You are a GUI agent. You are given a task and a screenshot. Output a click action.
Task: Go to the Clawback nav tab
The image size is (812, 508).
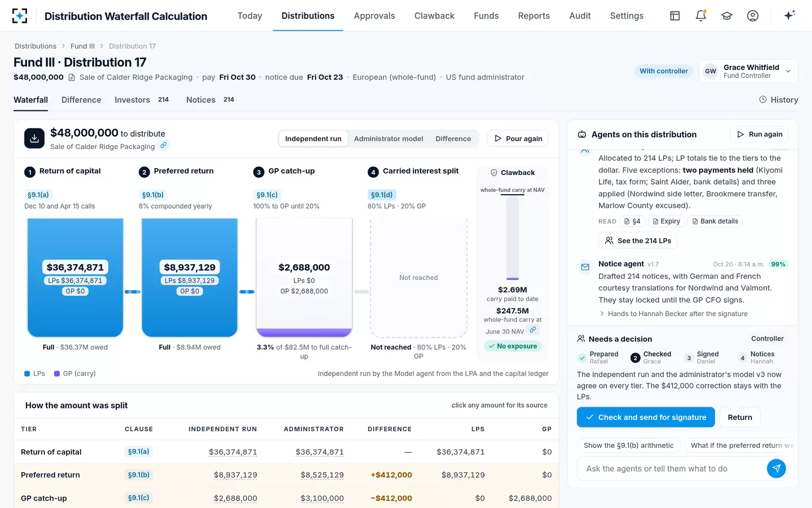pyautogui.click(x=434, y=16)
